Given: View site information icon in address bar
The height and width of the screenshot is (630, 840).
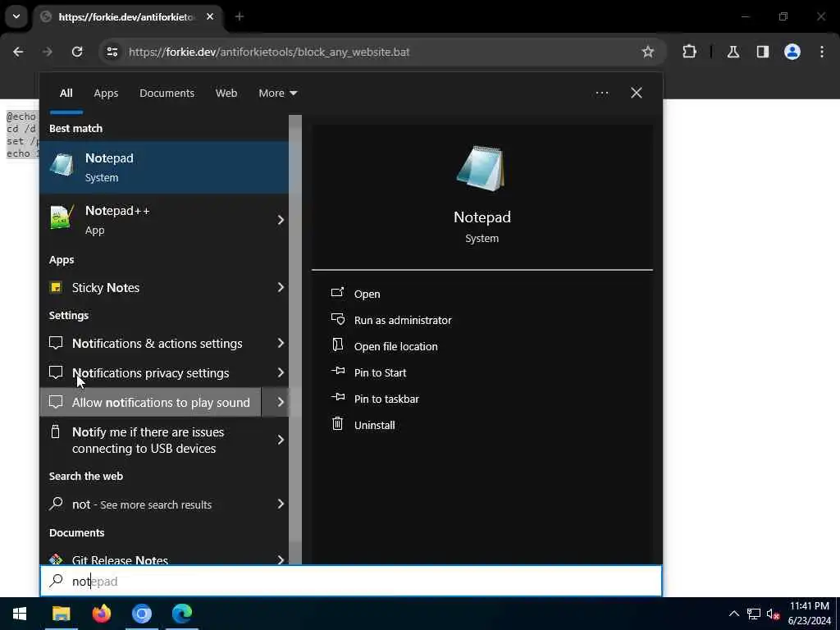Looking at the screenshot, I should (112, 52).
